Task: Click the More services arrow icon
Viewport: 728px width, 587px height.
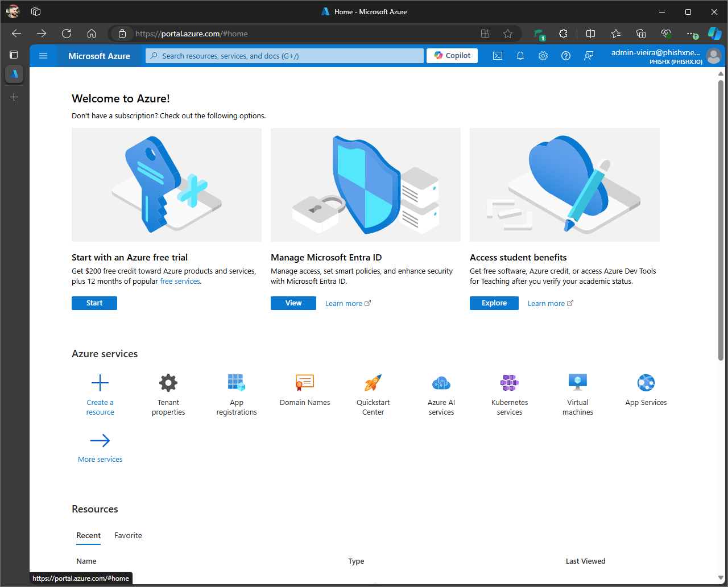Action: [x=100, y=440]
